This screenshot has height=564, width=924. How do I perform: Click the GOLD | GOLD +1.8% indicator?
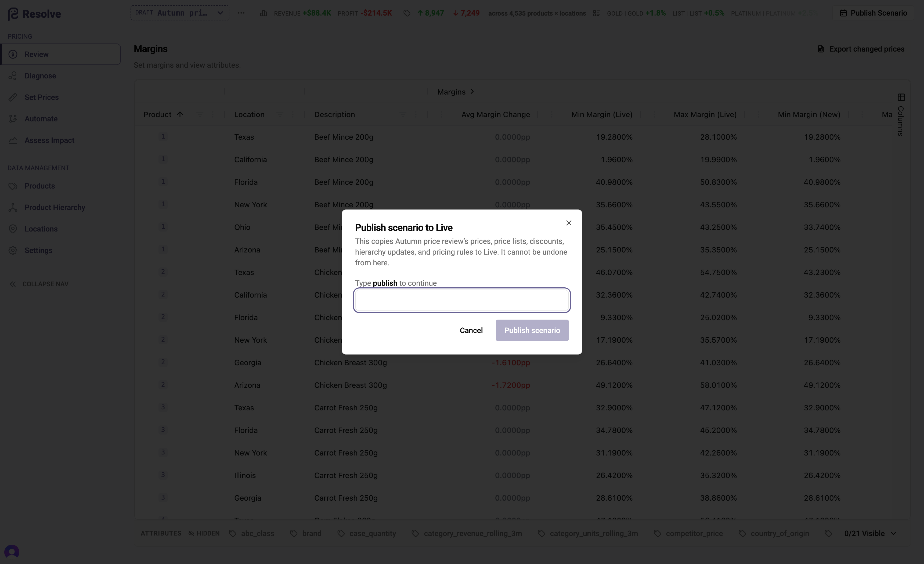636,13
